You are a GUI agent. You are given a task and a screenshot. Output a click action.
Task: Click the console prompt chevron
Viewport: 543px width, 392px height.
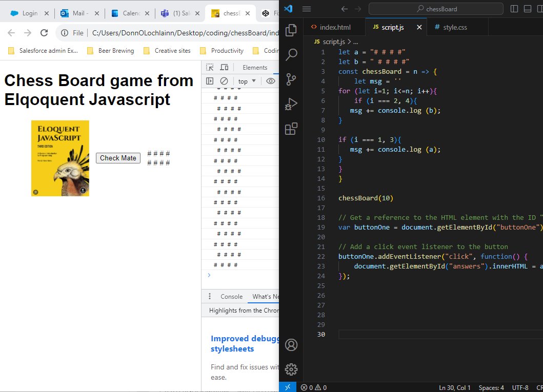coord(209,275)
